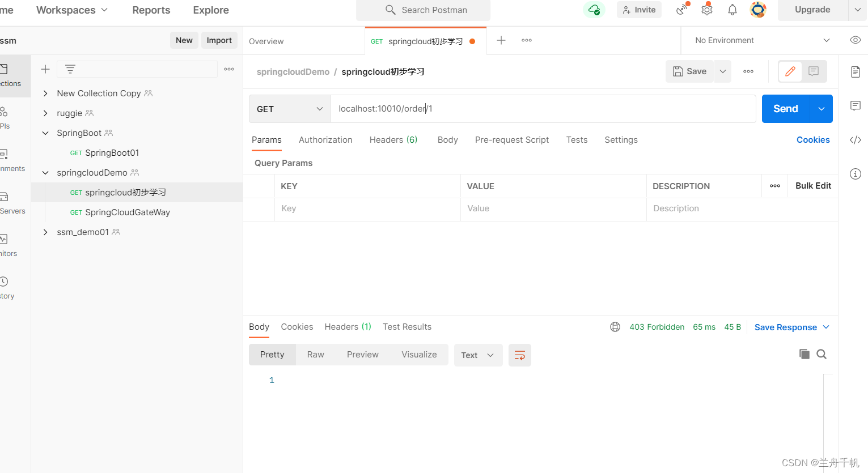
Task: Open the response format Text dropdown
Action: click(478, 355)
